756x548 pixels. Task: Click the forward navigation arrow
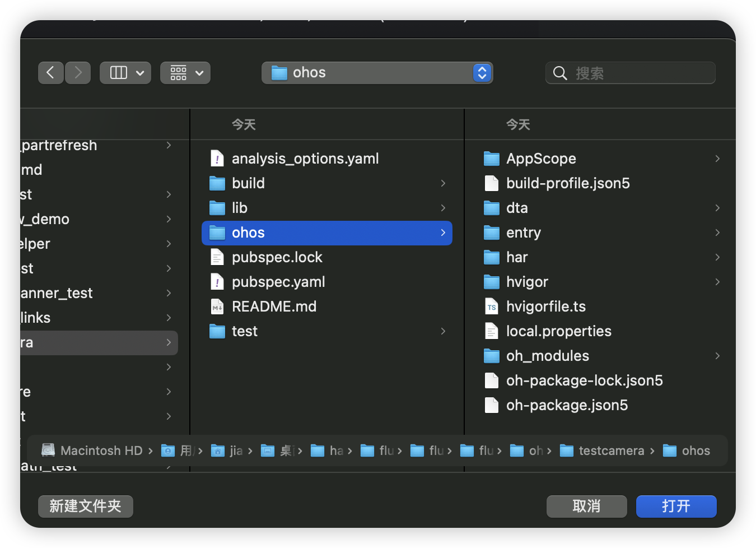78,73
